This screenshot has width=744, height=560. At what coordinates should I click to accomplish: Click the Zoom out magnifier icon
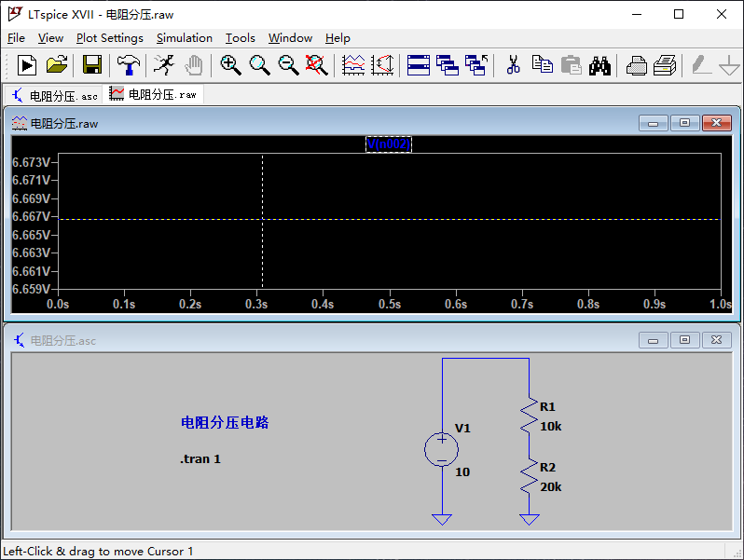289,65
